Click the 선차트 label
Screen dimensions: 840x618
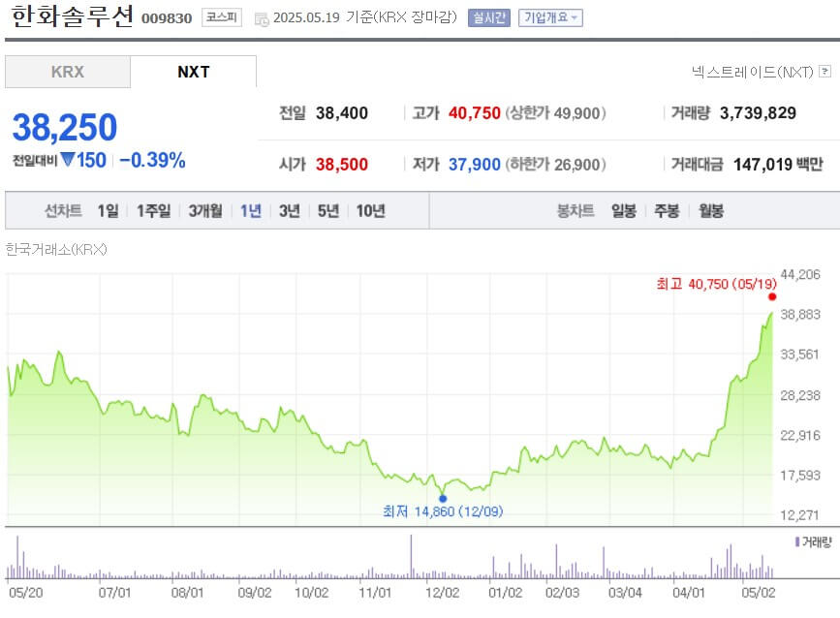tap(63, 210)
